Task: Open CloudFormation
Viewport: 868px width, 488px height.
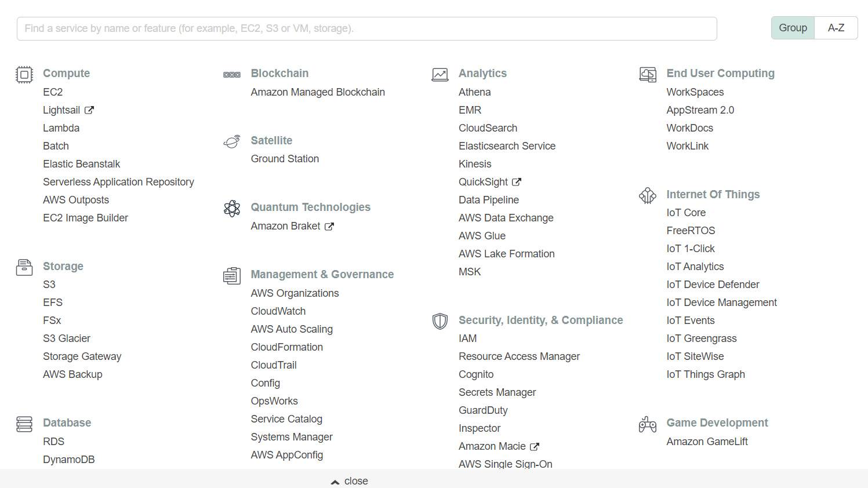Action: pyautogui.click(x=287, y=347)
